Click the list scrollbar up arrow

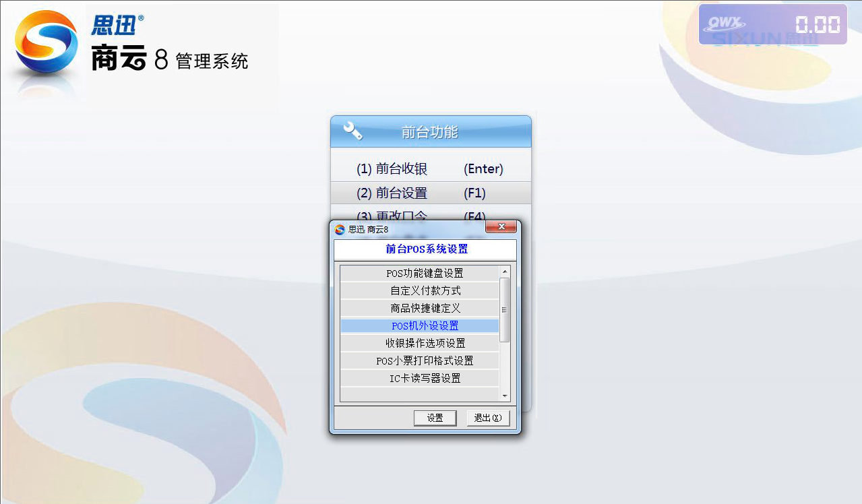click(505, 271)
